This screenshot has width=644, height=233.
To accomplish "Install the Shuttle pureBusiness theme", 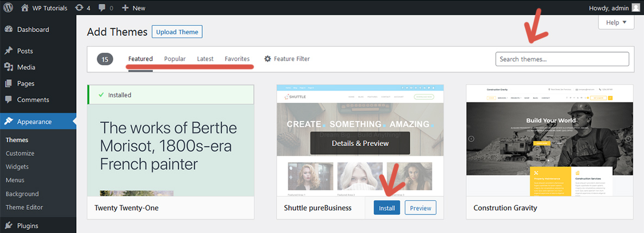I will tap(387, 208).
